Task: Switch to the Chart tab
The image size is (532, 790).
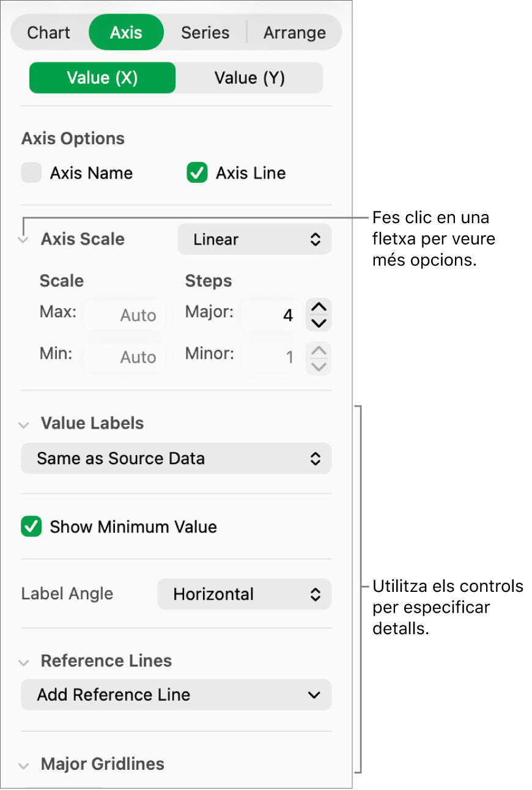Action: click(x=49, y=32)
